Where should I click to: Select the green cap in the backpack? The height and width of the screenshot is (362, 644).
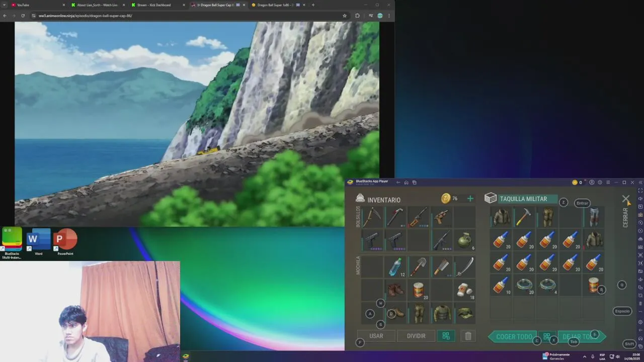click(x=465, y=313)
